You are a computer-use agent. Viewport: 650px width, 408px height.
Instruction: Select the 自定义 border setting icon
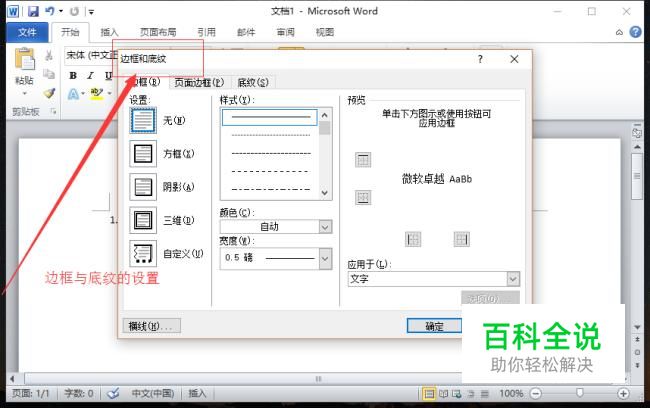[x=143, y=253]
